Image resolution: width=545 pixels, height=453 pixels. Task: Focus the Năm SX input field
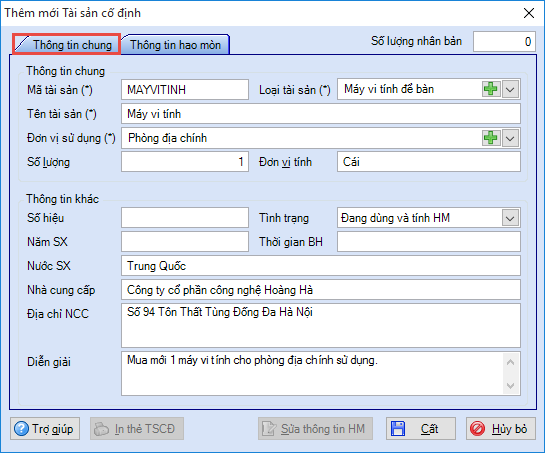[x=185, y=242]
